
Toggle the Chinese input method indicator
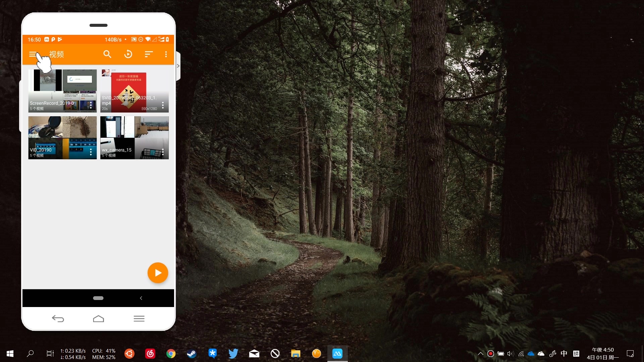coord(564,354)
